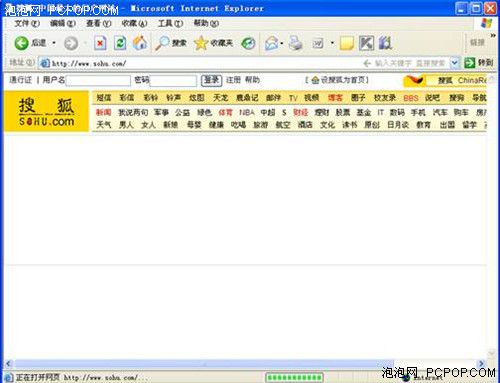Expand the toolbar overflow chevron
Viewport: 500px width, 383px height.
[x=493, y=35]
